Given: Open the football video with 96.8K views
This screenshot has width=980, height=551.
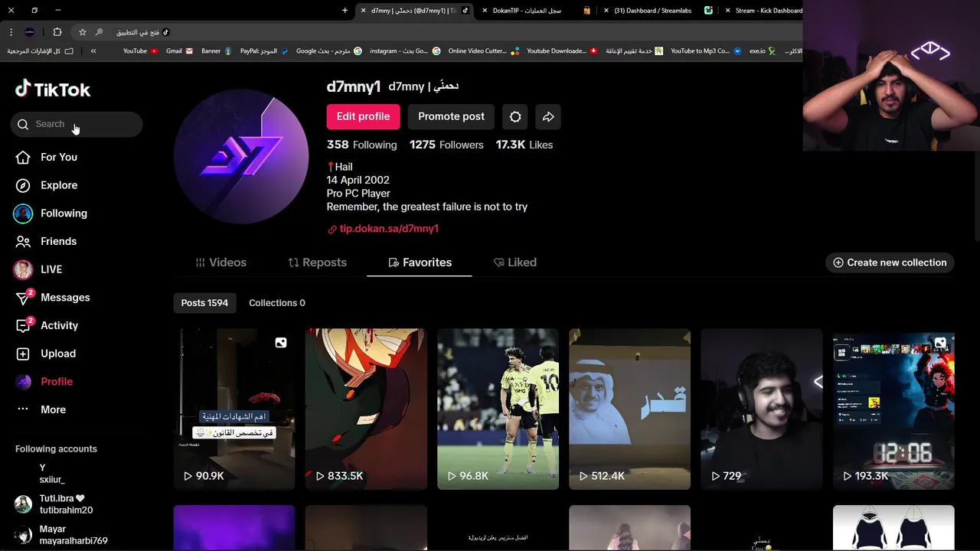Looking at the screenshot, I should coord(498,409).
